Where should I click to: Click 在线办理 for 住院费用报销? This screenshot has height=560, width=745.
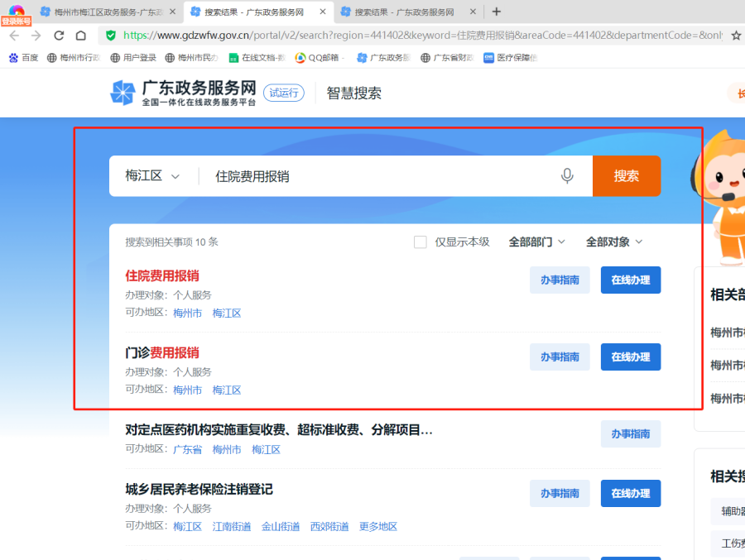point(631,280)
